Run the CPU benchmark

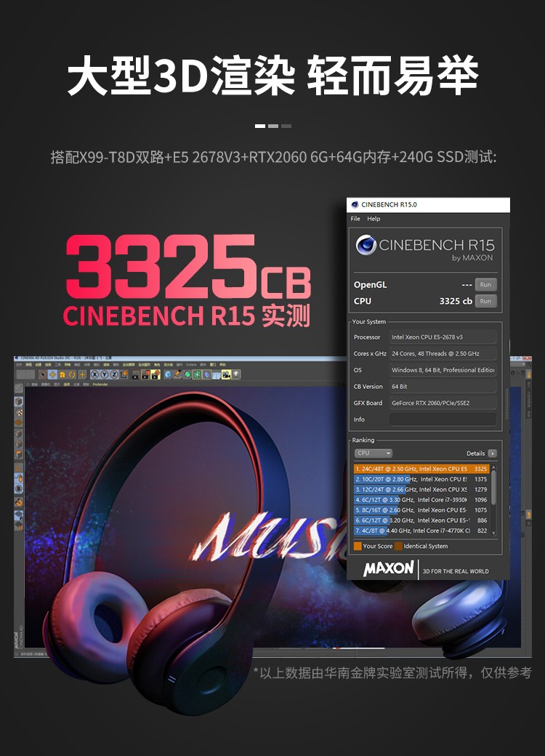485,301
